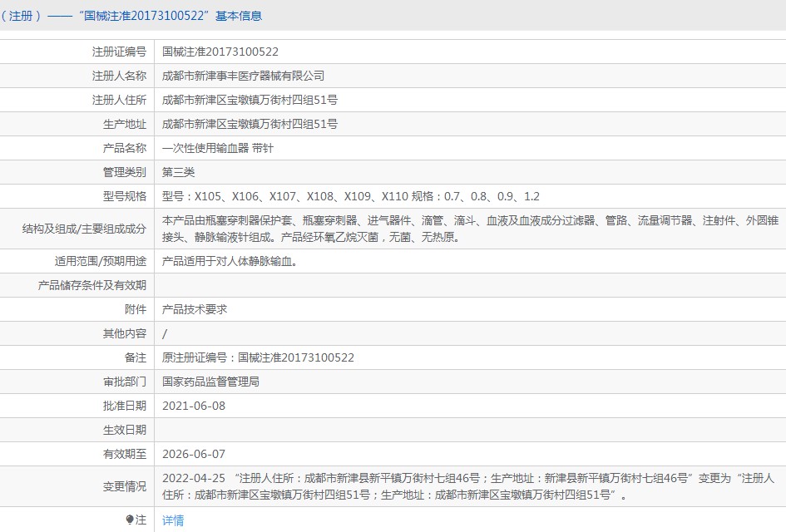Screen dimensions: 786x532
Task: Open the 产品技术要求 attachment
Action: pos(195,309)
